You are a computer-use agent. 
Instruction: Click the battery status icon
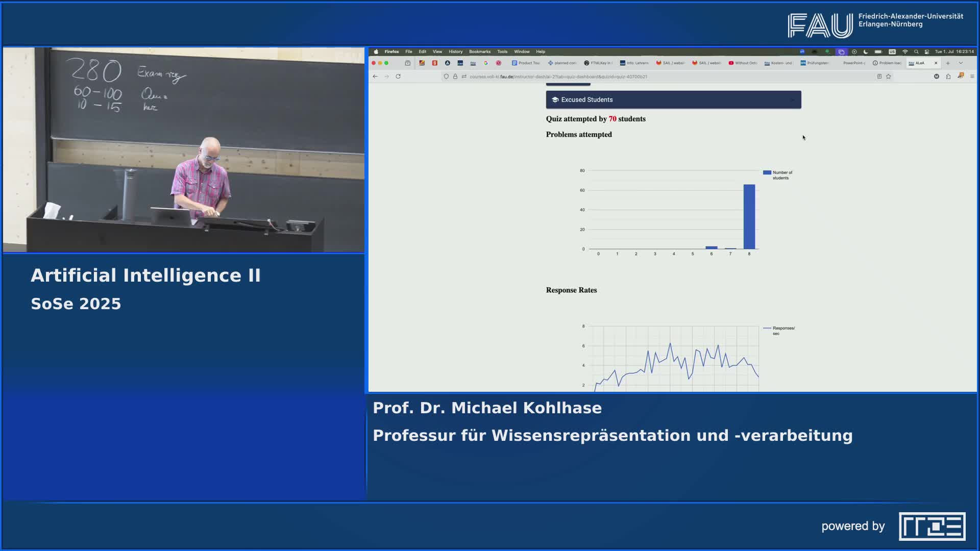click(878, 52)
